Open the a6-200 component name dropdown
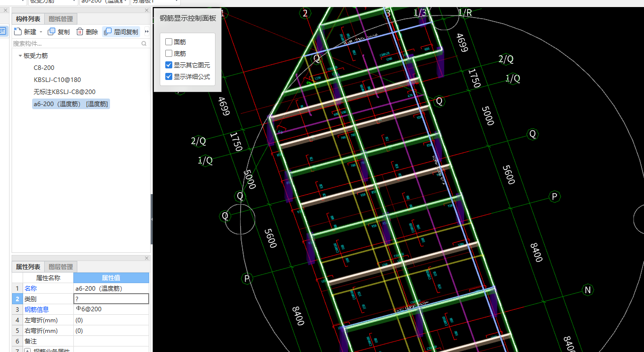The width and height of the screenshot is (644, 352). pos(126,2)
